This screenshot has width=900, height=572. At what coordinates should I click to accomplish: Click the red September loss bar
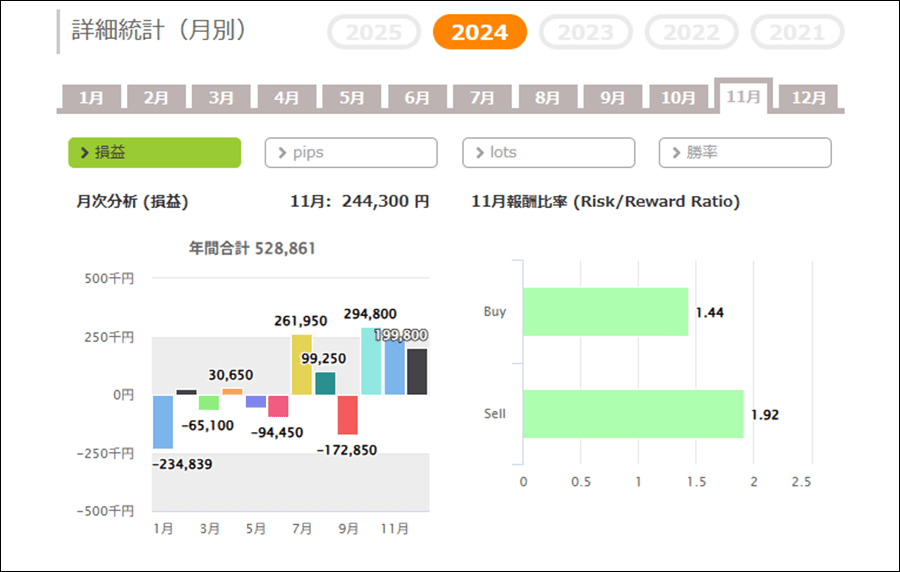point(348,414)
